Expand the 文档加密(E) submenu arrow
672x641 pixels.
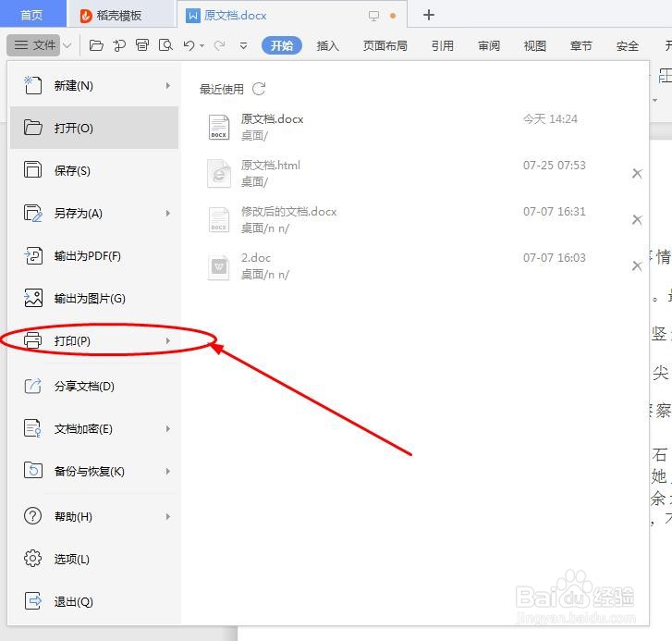(168, 429)
